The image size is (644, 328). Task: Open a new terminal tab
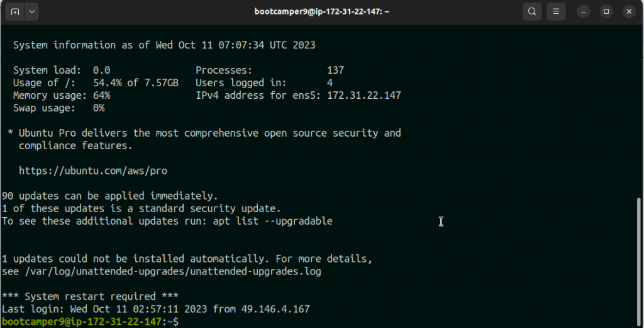[15, 11]
